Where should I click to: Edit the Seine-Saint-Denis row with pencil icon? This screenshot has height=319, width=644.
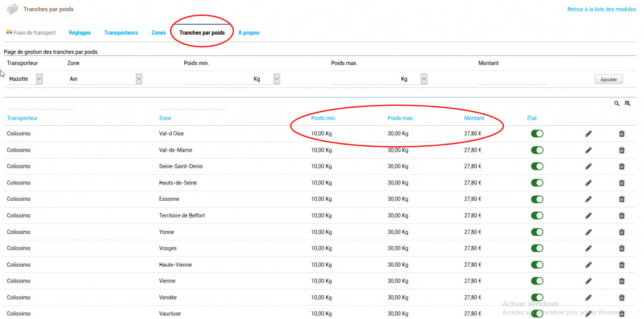tap(589, 166)
